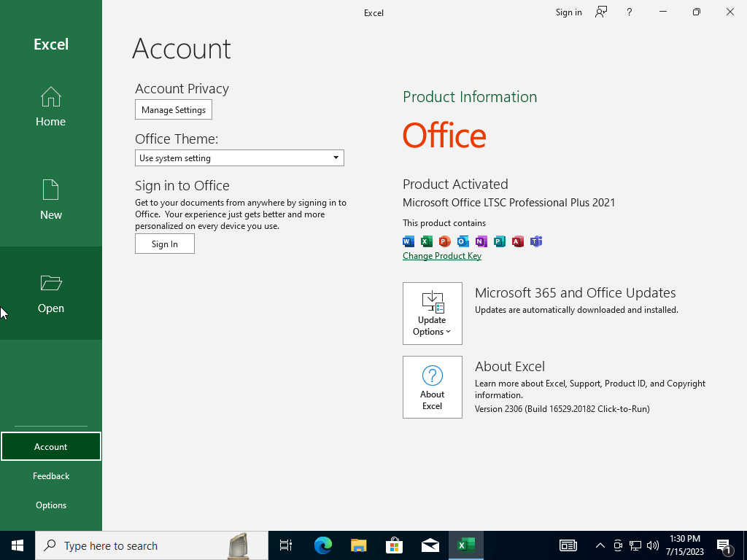Follow the Change Product Key link
The image size is (747, 560).
click(x=442, y=256)
